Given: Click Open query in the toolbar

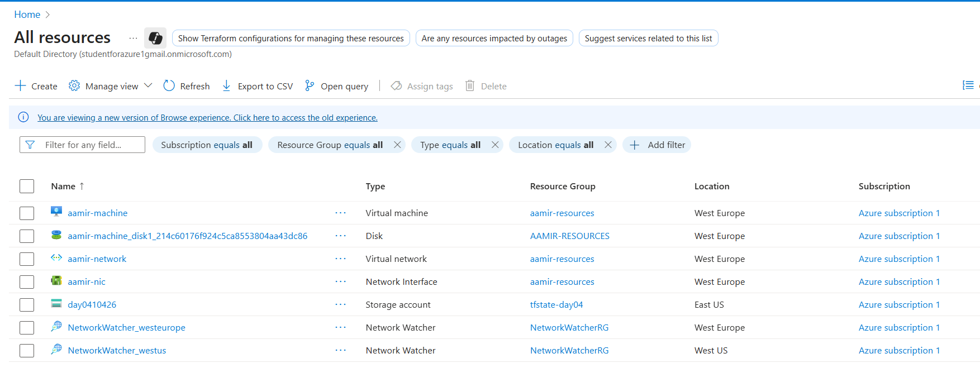Looking at the screenshot, I should [x=336, y=86].
